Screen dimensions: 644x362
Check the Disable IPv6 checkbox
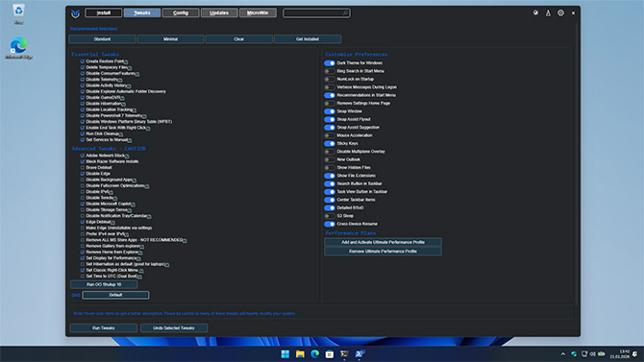tap(83, 192)
